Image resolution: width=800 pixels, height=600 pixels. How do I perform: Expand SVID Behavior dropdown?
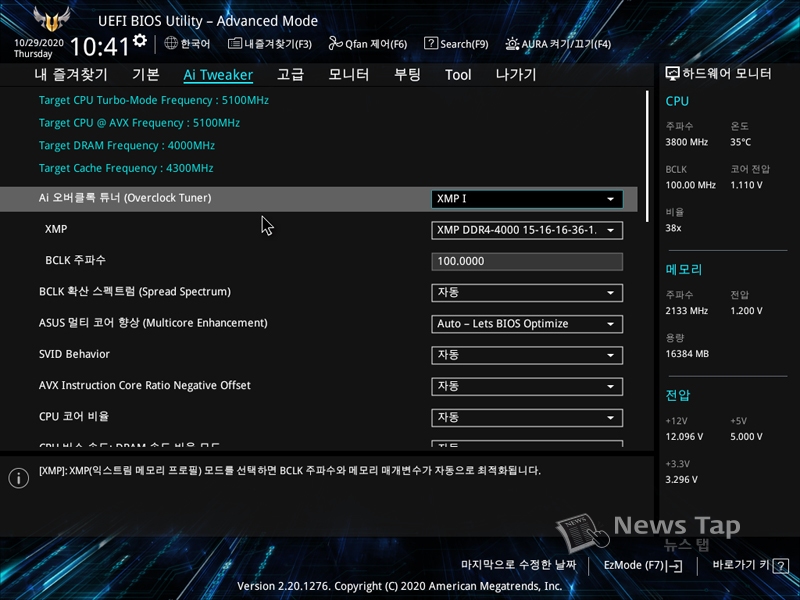tap(527, 355)
